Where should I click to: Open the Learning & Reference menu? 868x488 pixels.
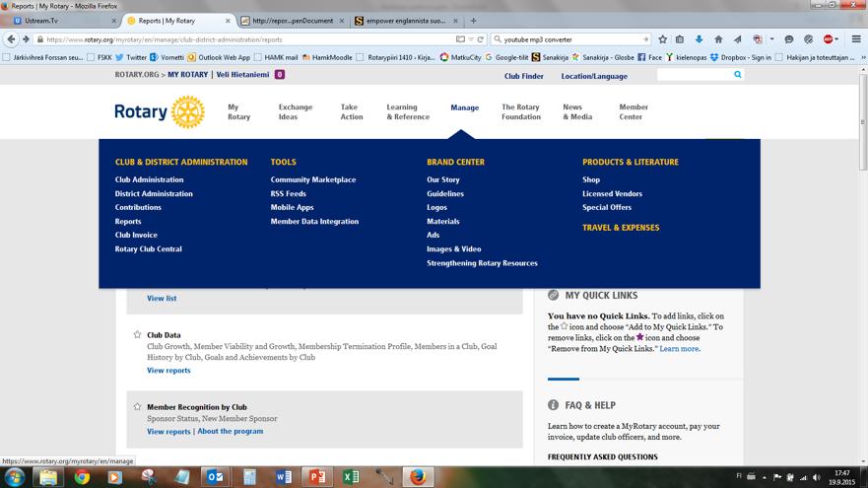click(408, 111)
